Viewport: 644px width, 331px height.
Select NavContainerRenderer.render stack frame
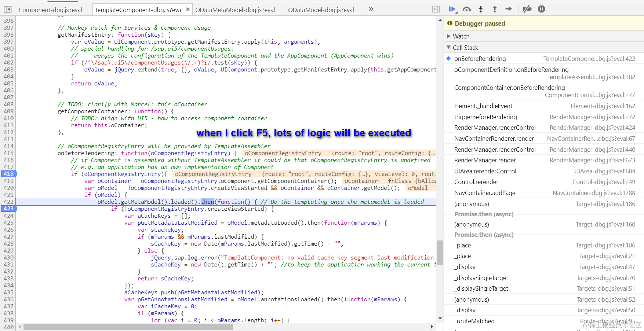click(544, 139)
